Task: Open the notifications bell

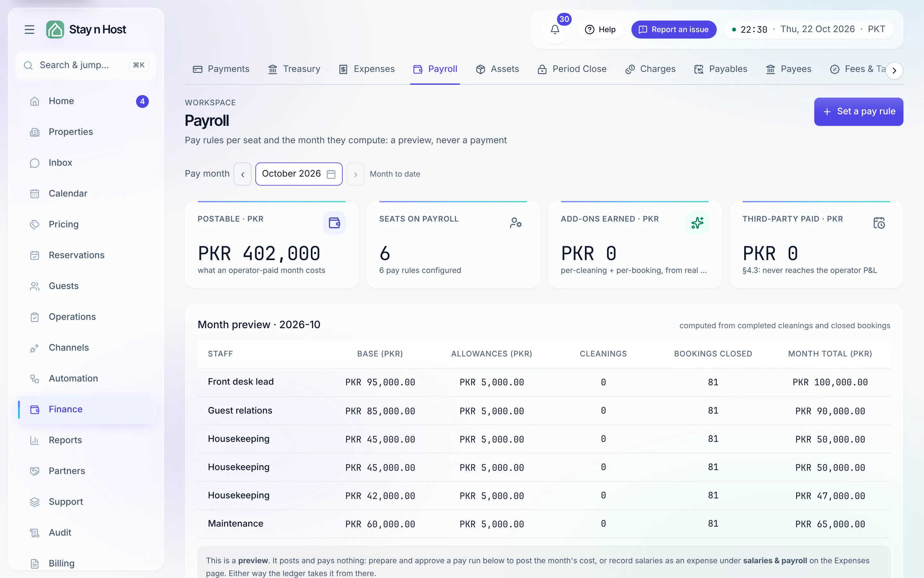Action: point(555,30)
